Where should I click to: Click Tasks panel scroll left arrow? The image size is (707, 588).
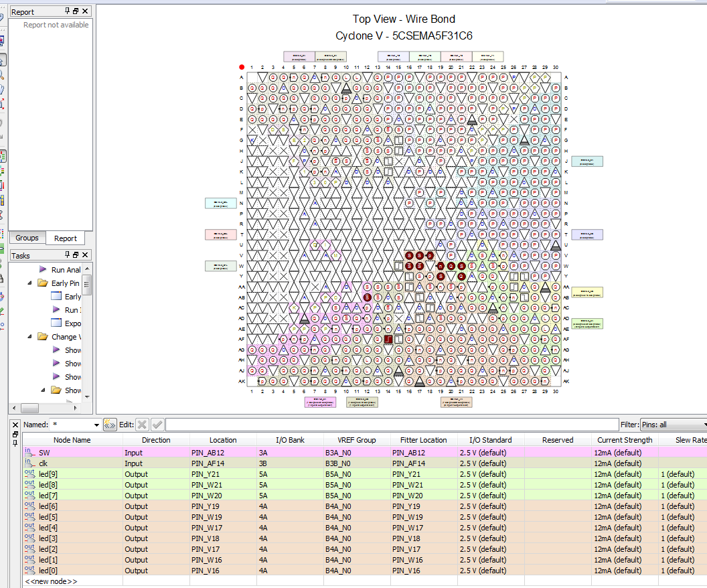click(x=14, y=408)
